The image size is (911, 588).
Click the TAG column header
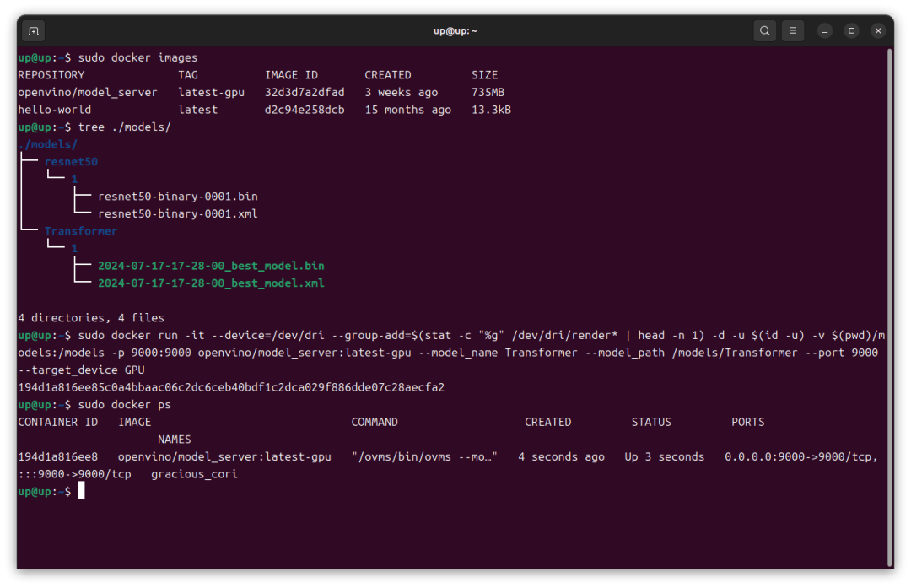[x=188, y=75]
